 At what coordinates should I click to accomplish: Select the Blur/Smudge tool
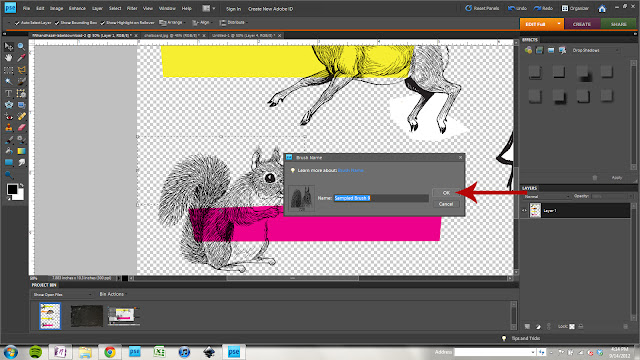[x=21, y=162]
